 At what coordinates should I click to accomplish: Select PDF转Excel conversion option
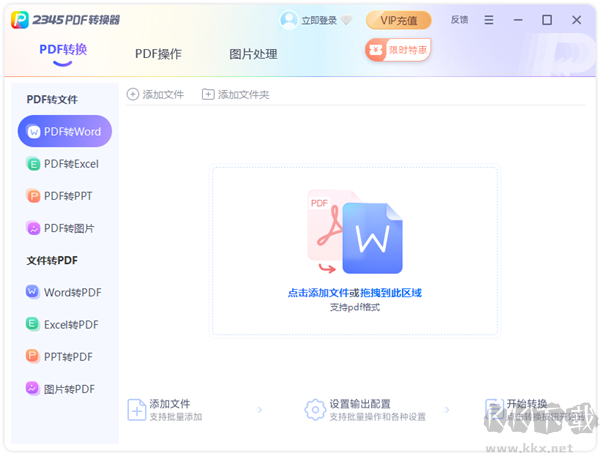(65, 164)
